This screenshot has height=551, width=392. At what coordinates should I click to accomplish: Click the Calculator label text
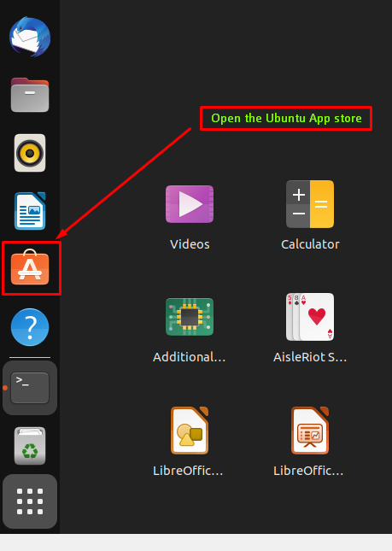(310, 244)
